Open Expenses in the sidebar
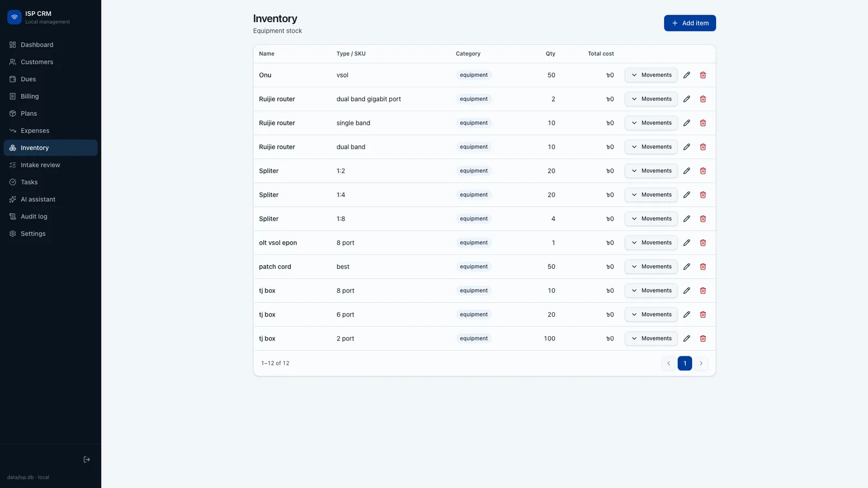This screenshot has height=488, width=868. pos(50,131)
